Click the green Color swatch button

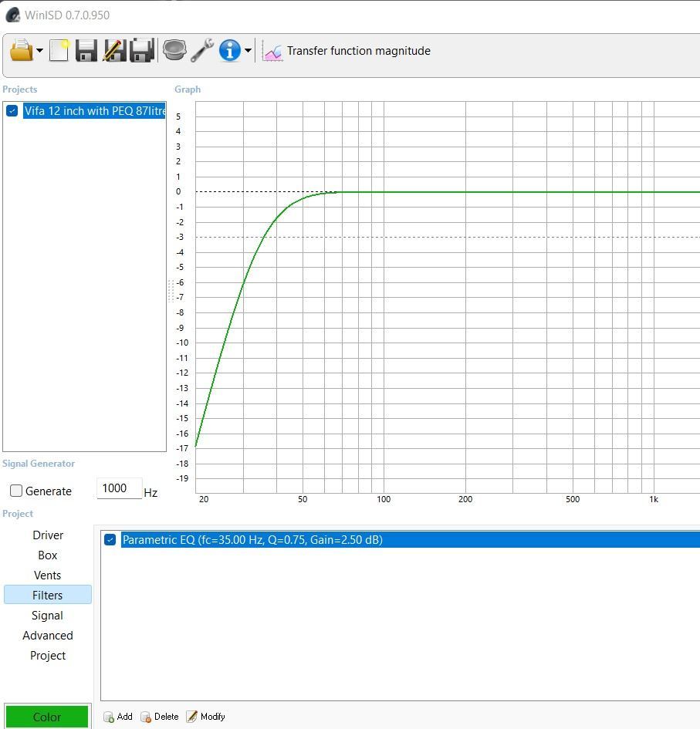point(47,717)
